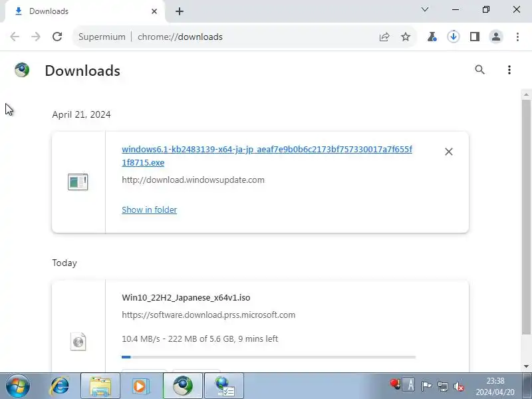Click the download speed status text
The image size is (532, 399).
[200, 338]
